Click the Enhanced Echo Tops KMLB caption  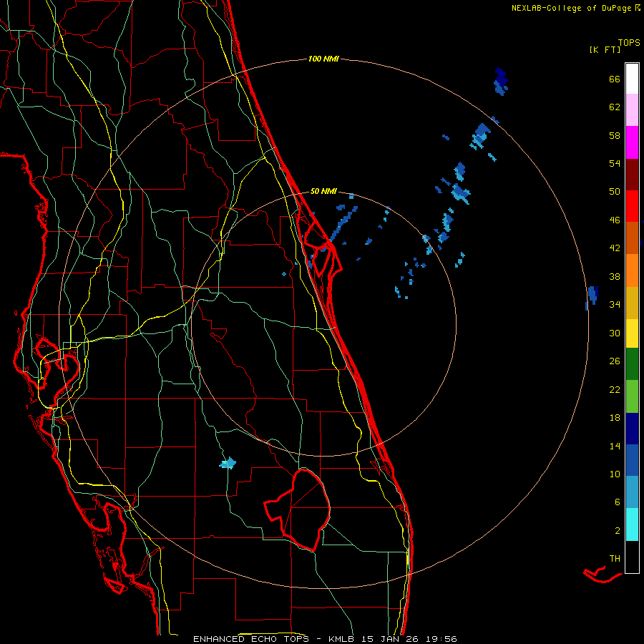325,639
